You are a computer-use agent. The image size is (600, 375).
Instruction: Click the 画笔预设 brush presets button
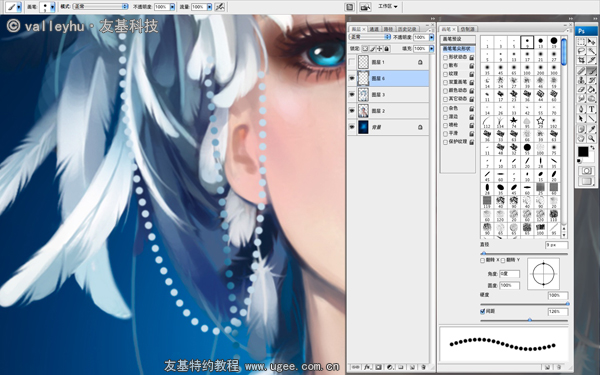tap(457, 39)
